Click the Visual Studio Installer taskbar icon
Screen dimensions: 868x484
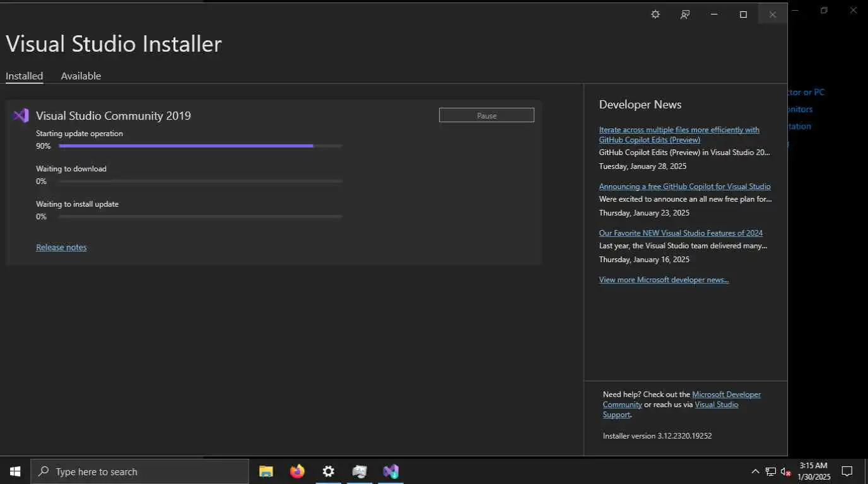click(390, 471)
